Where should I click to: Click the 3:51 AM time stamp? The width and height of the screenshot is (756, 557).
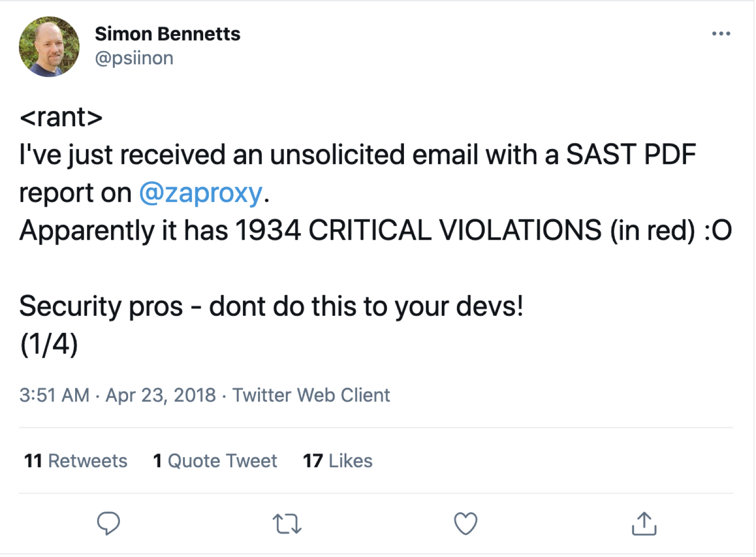click(x=54, y=395)
